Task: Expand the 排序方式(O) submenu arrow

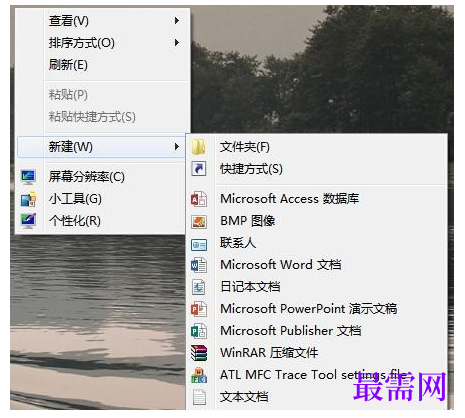Action: [x=177, y=43]
